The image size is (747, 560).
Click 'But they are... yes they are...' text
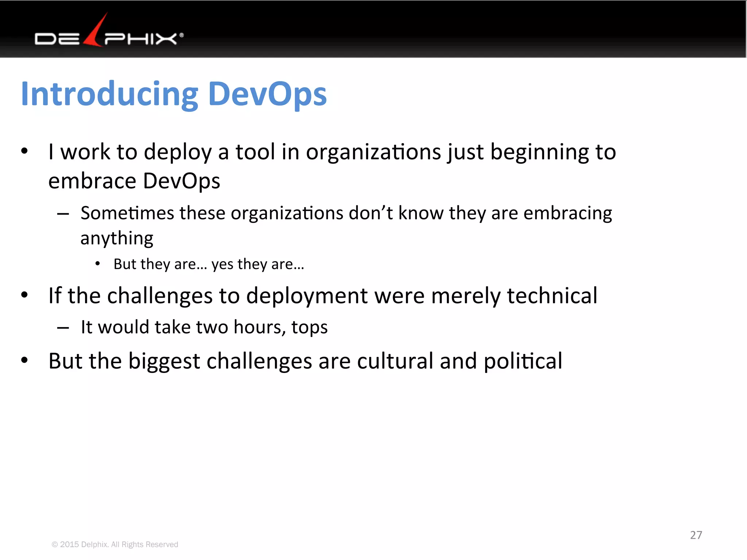coord(209,264)
